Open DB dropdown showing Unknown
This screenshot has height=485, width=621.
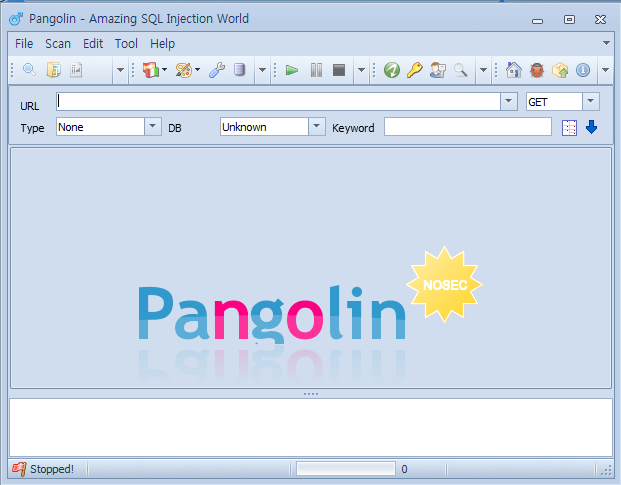316,127
